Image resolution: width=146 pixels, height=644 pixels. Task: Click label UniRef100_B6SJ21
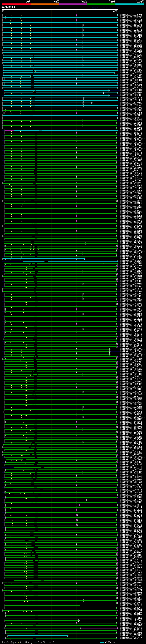coord(131,82)
